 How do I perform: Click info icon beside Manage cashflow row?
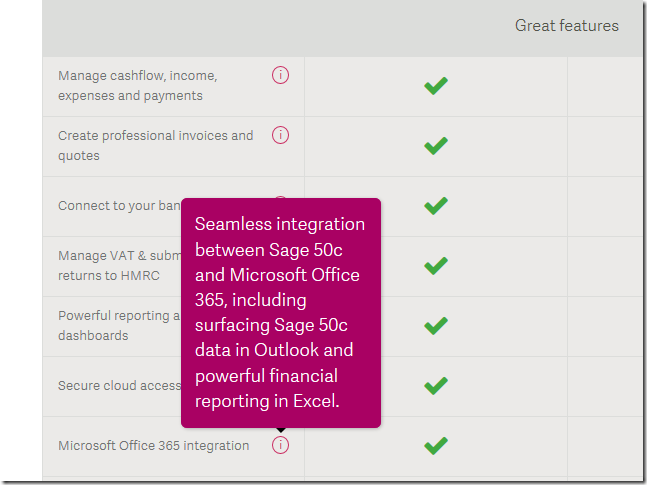(x=280, y=75)
